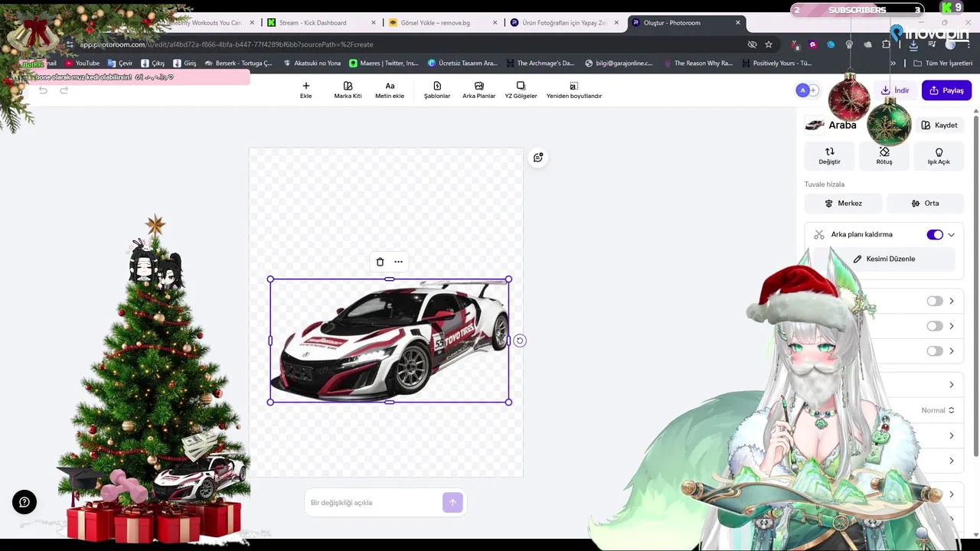Click the Ekle plus icon
This screenshot has width=980, height=551.
click(x=306, y=86)
